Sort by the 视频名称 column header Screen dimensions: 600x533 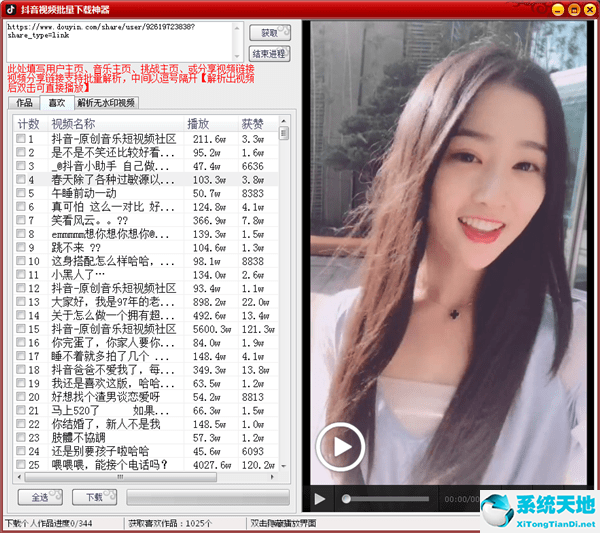[x=115, y=124]
